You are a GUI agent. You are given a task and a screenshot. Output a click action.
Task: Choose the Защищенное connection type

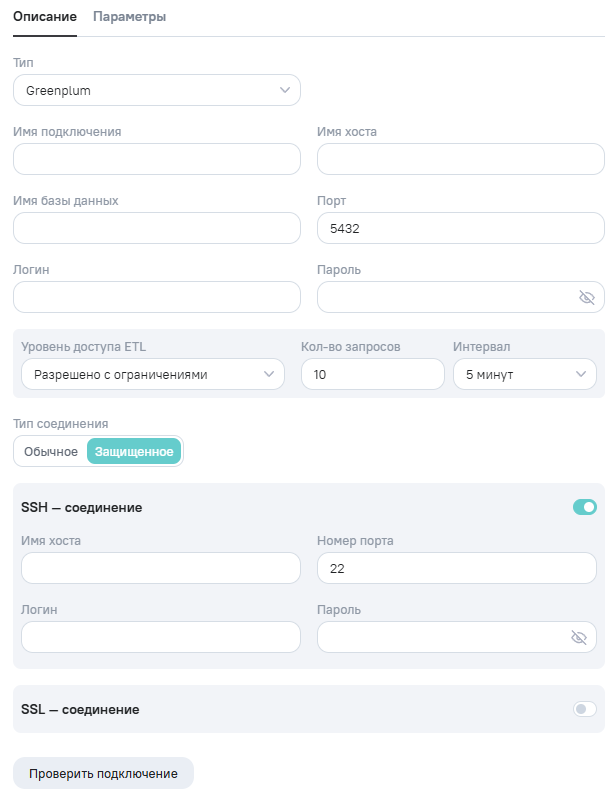134,451
